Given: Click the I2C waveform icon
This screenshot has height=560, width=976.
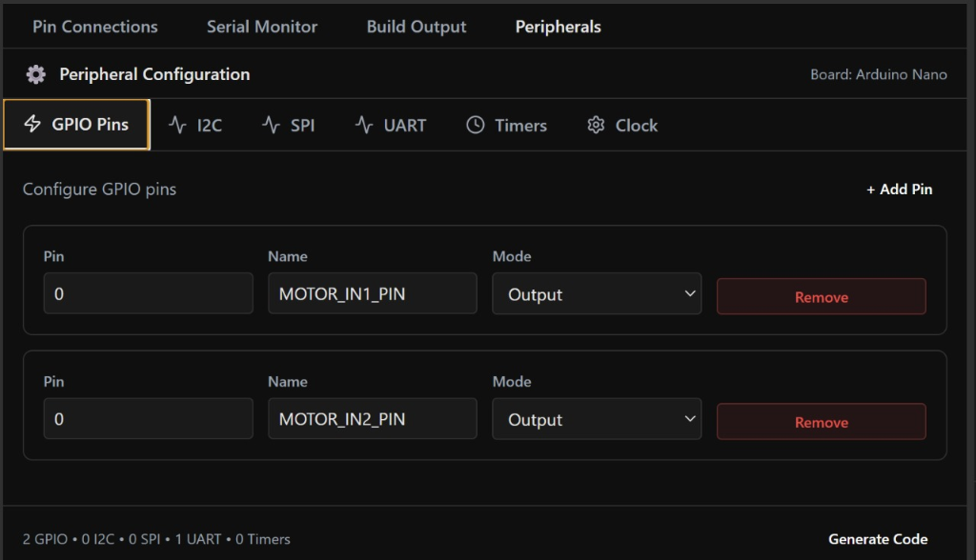Looking at the screenshot, I should pyautogui.click(x=177, y=125).
